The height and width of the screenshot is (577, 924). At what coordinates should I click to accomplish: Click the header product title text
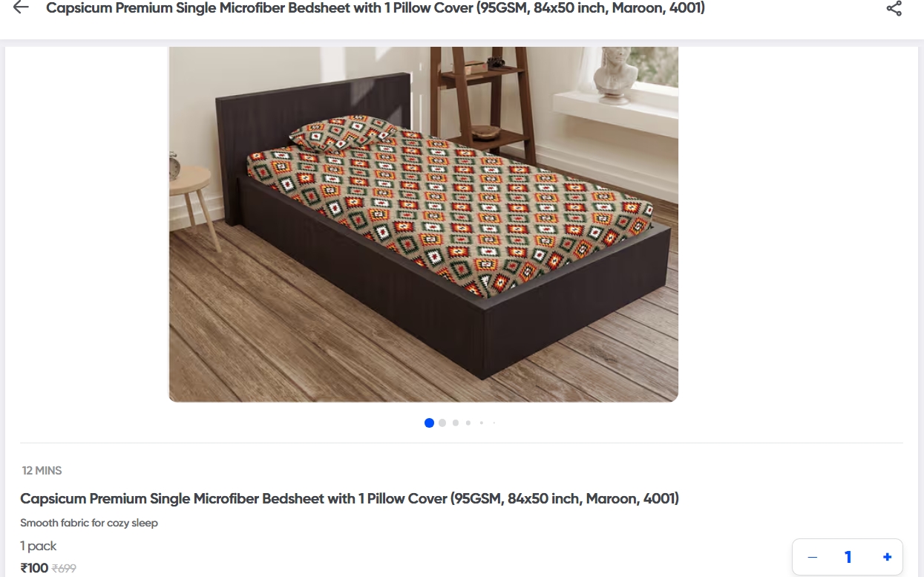(376, 8)
